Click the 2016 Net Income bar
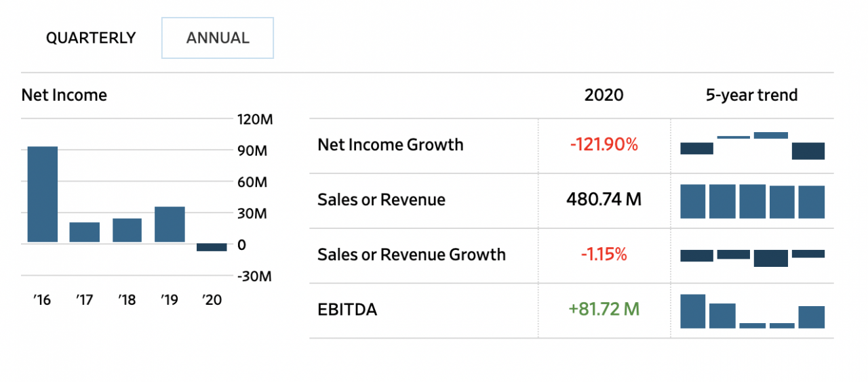This screenshot has width=868, height=382. 42,194
